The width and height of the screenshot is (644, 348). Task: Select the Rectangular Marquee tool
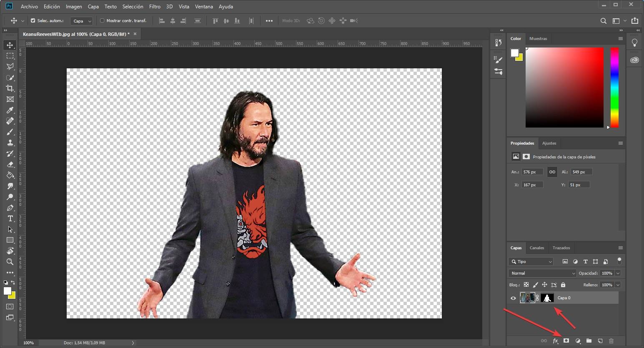pyautogui.click(x=10, y=56)
